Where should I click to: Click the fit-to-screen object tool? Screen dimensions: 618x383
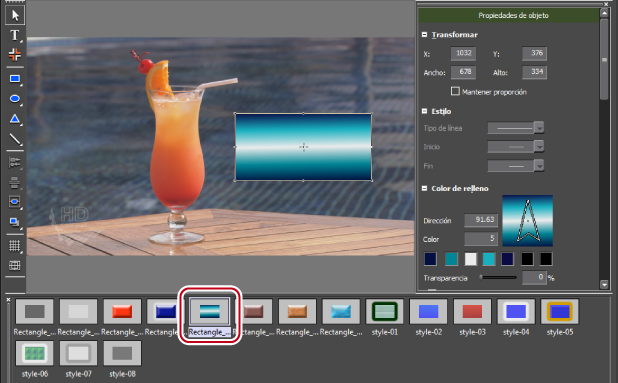[x=15, y=202]
